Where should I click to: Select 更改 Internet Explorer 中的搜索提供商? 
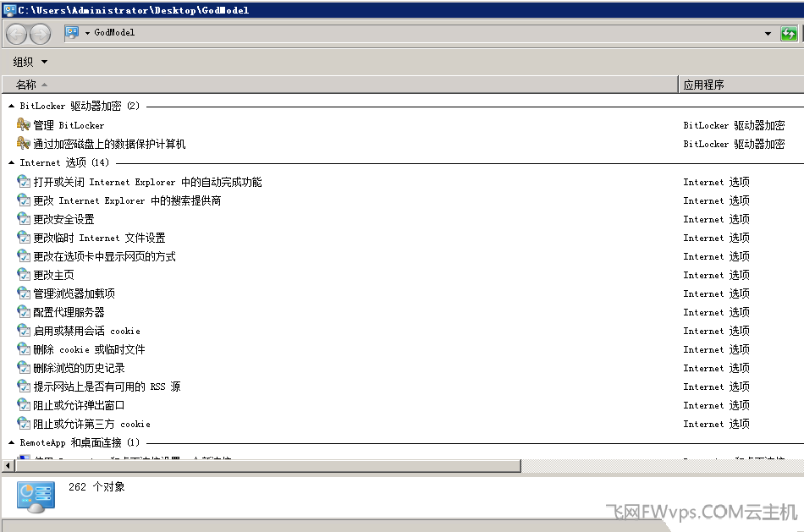coord(127,201)
